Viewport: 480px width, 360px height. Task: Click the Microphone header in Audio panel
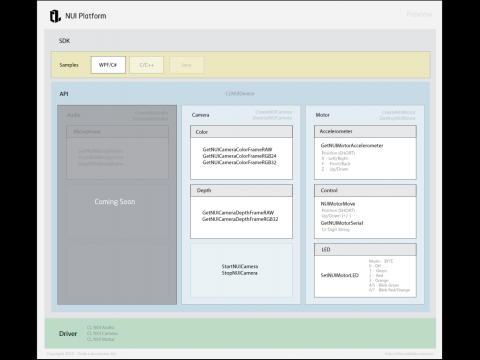pos(117,132)
